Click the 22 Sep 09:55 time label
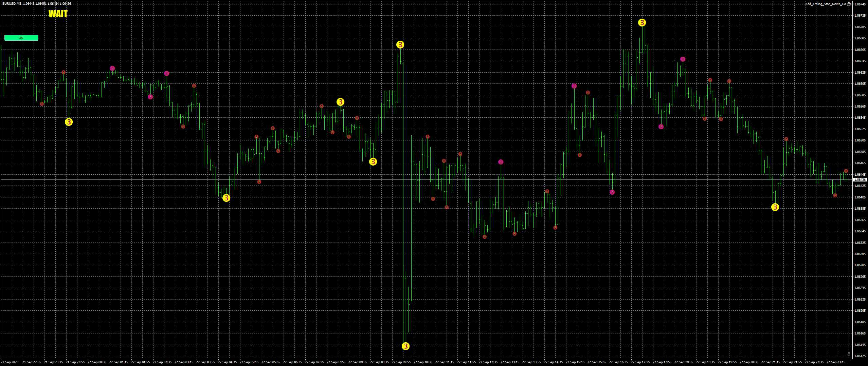The height and width of the screenshot is (366, 868). 401,362
